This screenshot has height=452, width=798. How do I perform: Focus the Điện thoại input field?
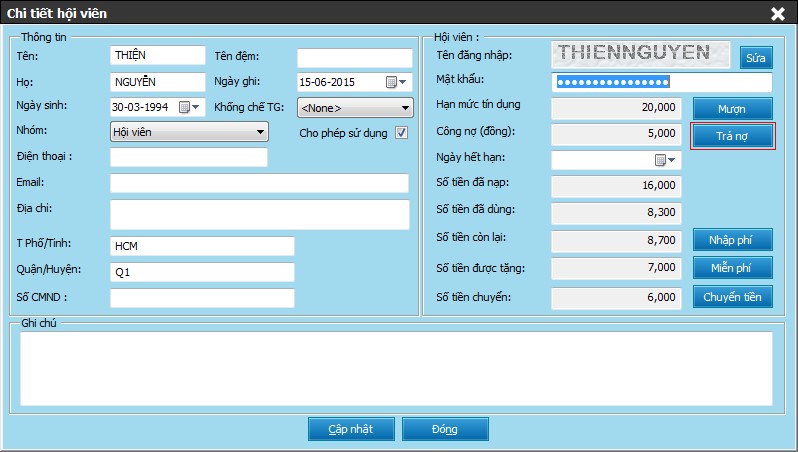[x=189, y=157]
